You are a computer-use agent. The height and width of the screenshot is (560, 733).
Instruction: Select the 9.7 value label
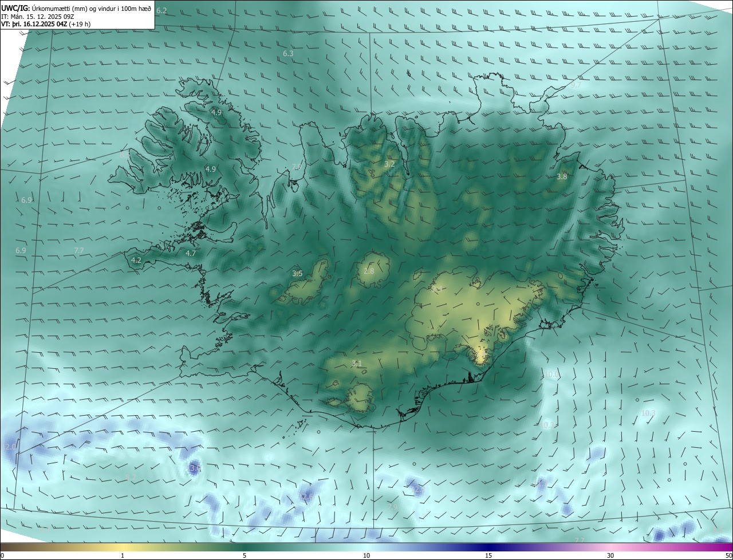click(x=576, y=85)
